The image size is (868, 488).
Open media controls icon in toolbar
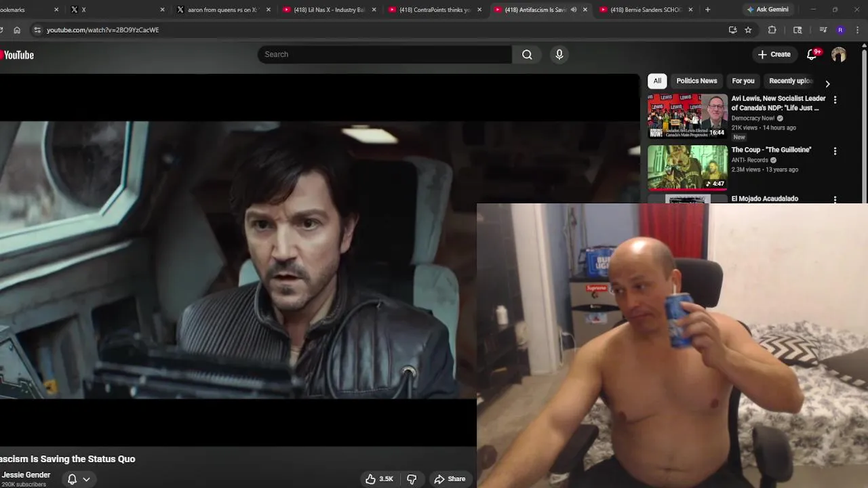823,30
